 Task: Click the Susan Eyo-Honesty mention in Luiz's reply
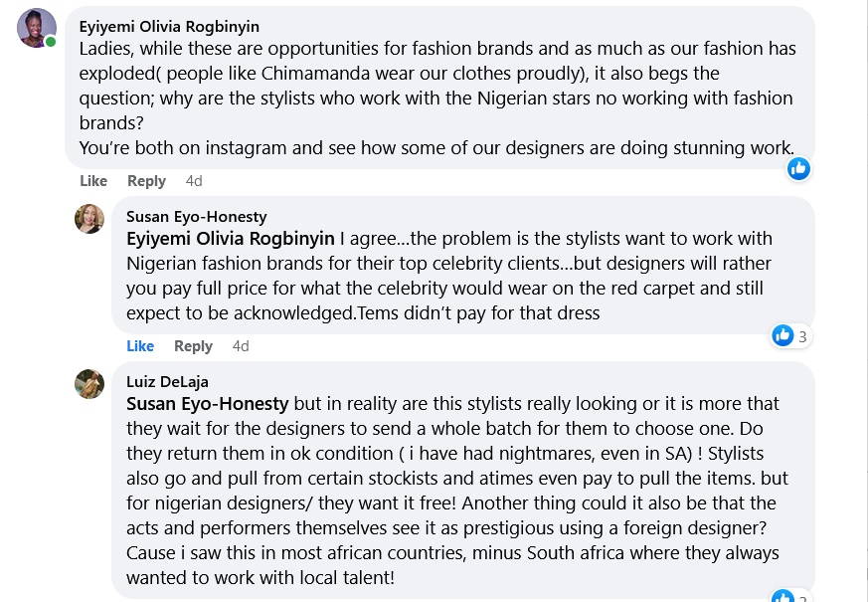[x=208, y=404]
